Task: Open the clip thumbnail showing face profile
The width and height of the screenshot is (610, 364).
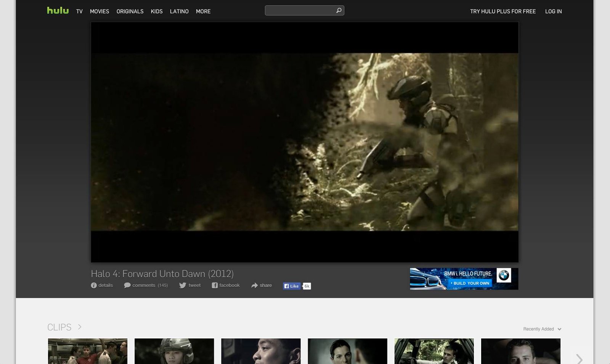Action: click(x=261, y=351)
